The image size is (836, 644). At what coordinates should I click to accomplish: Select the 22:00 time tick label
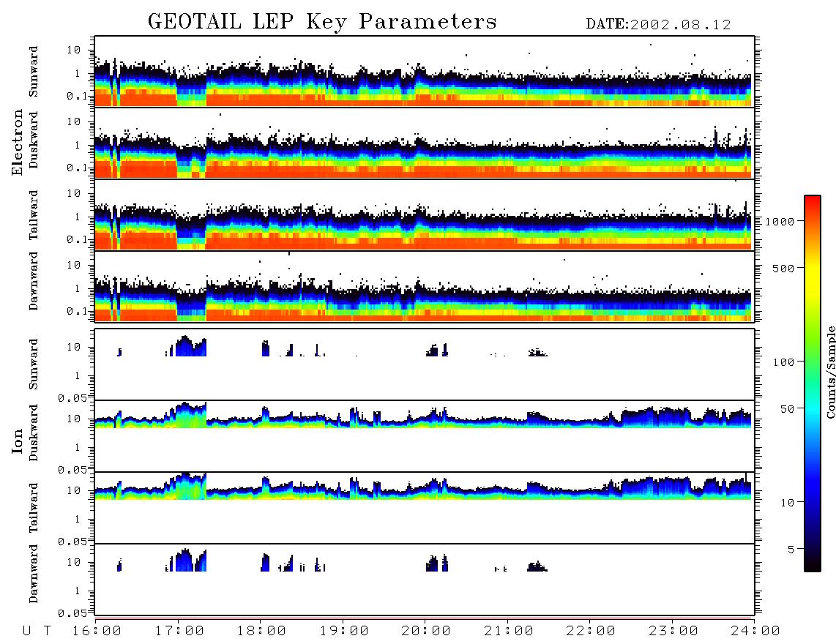point(591,632)
